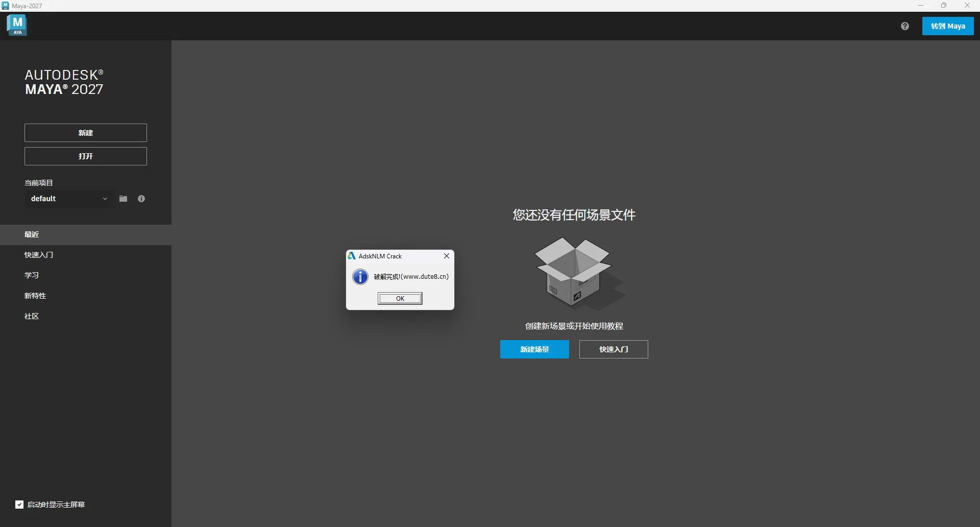Click the 创建新场景或开始使用教程 text

coord(574,326)
